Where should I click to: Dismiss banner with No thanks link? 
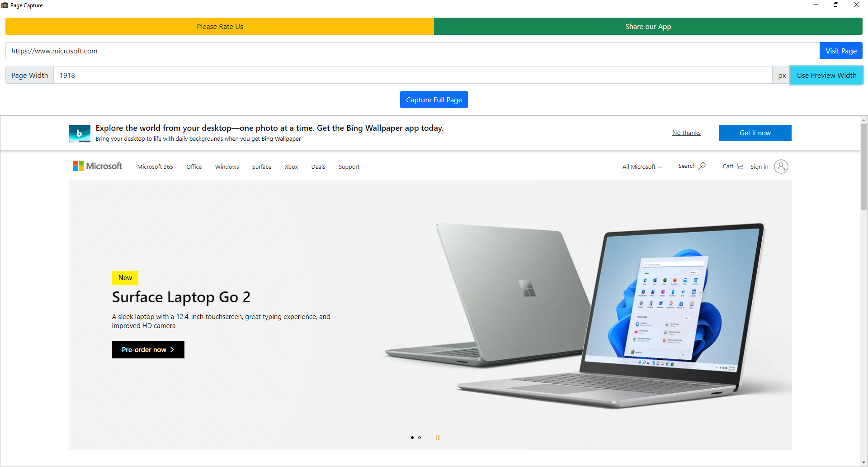686,133
